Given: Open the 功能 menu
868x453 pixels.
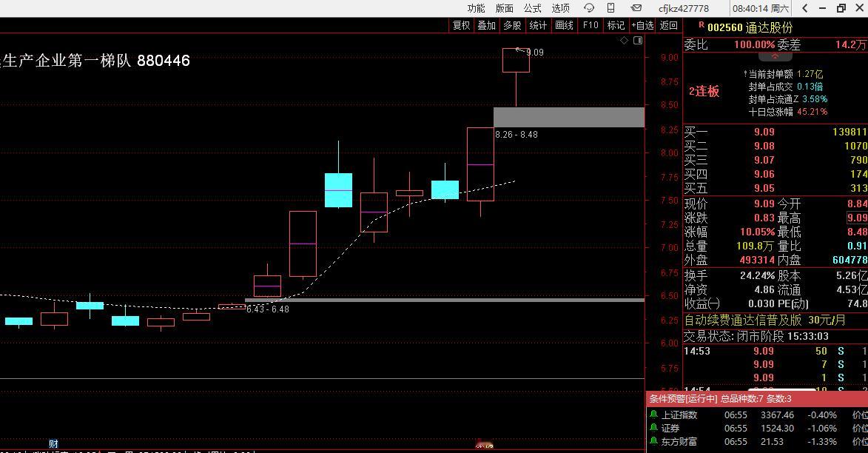Looking at the screenshot, I should [476, 8].
